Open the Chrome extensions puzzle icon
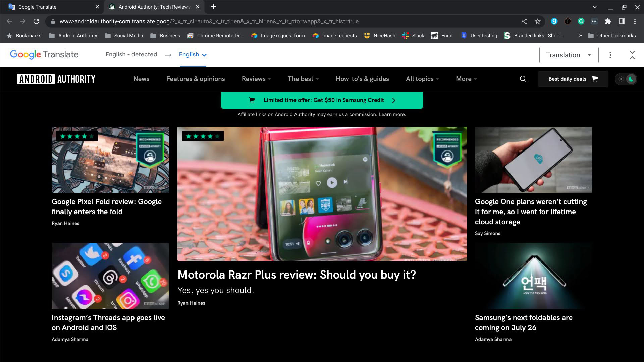644x362 pixels. pyautogui.click(x=608, y=21)
